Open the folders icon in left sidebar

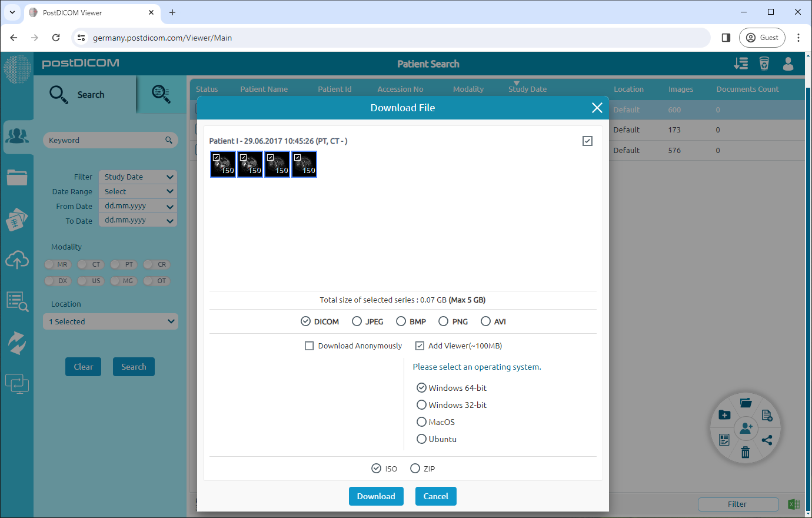tap(17, 177)
